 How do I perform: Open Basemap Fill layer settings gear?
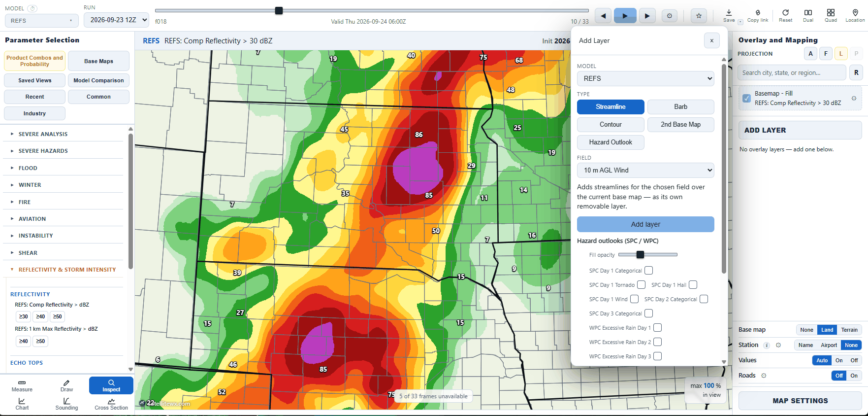tap(854, 98)
